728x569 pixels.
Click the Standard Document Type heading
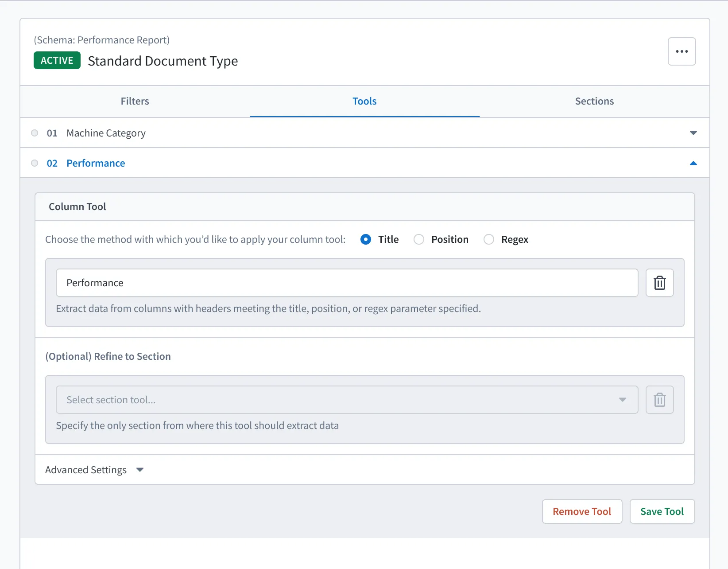pos(163,61)
